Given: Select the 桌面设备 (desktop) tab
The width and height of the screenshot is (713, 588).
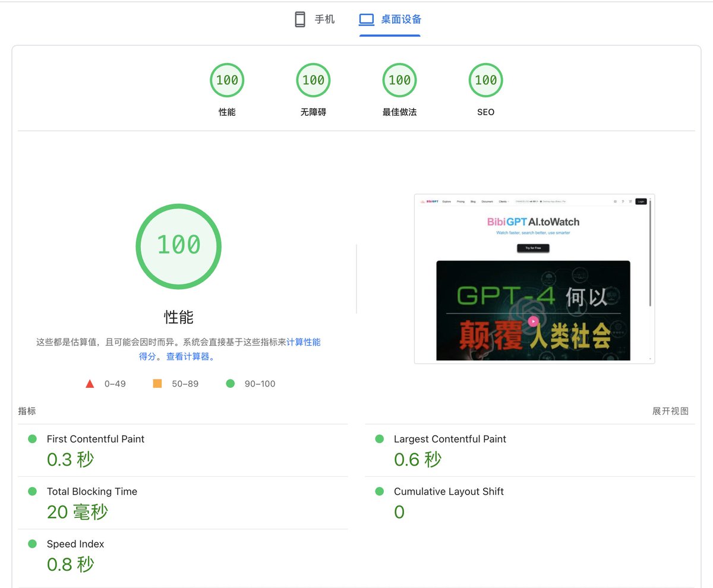Looking at the screenshot, I should click(x=390, y=20).
